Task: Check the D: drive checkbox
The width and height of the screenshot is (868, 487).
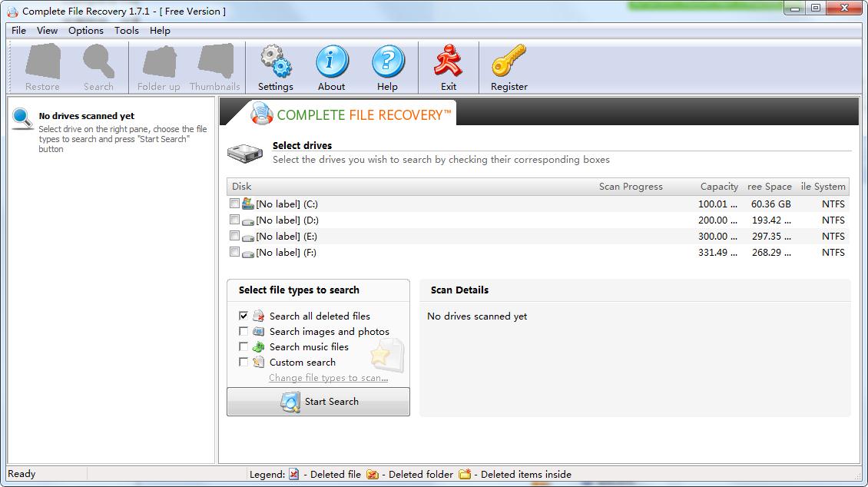Action: point(235,220)
